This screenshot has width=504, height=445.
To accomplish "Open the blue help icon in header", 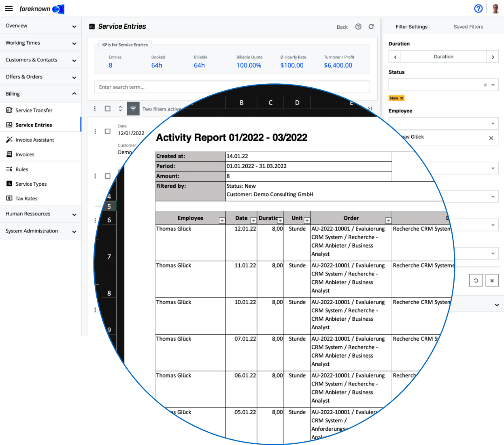I will [478, 8].
